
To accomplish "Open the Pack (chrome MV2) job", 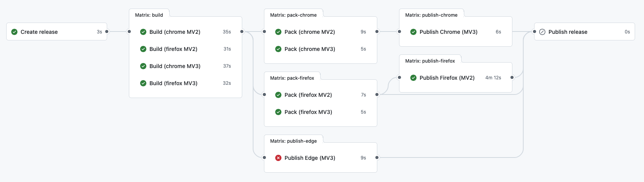I will (x=321, y=32).
